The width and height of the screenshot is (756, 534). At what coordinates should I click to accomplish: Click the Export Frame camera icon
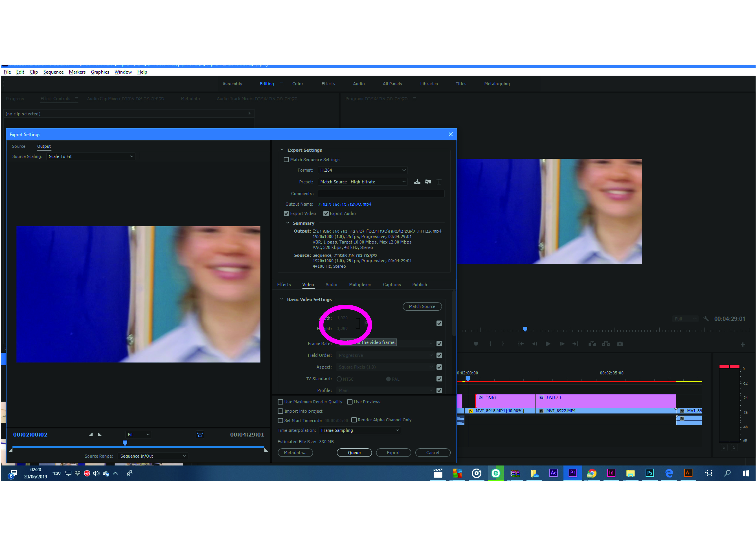620,344
